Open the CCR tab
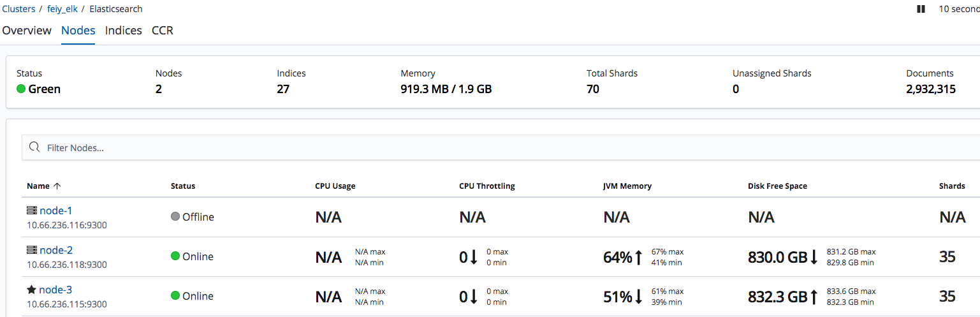 pyautogui.click(x=163, y=31)
